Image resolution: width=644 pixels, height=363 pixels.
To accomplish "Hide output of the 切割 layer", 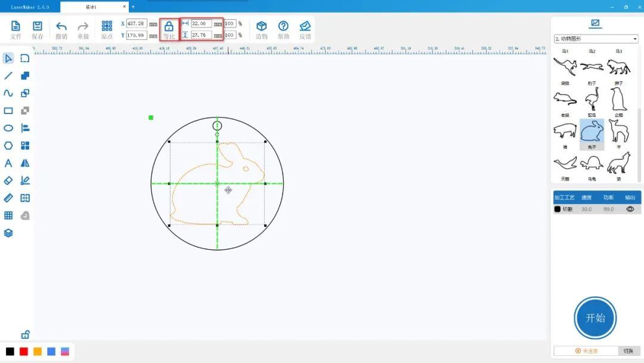I will (630, 210).
